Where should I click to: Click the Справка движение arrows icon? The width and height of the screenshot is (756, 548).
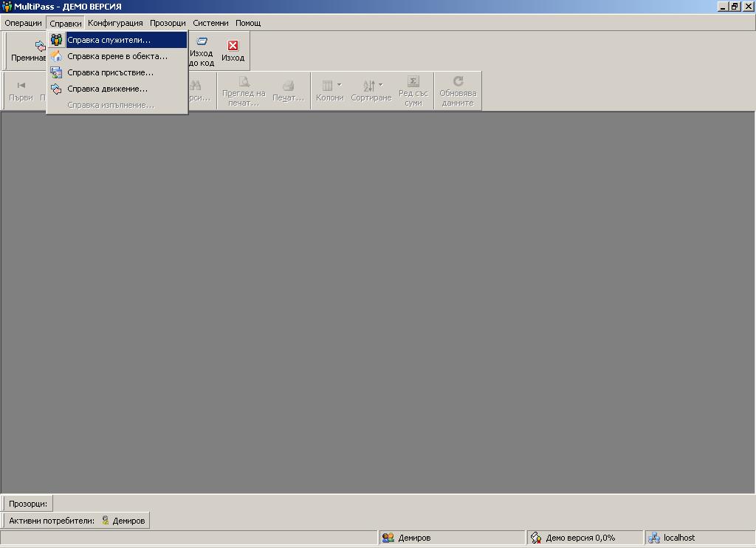[56, 89]
